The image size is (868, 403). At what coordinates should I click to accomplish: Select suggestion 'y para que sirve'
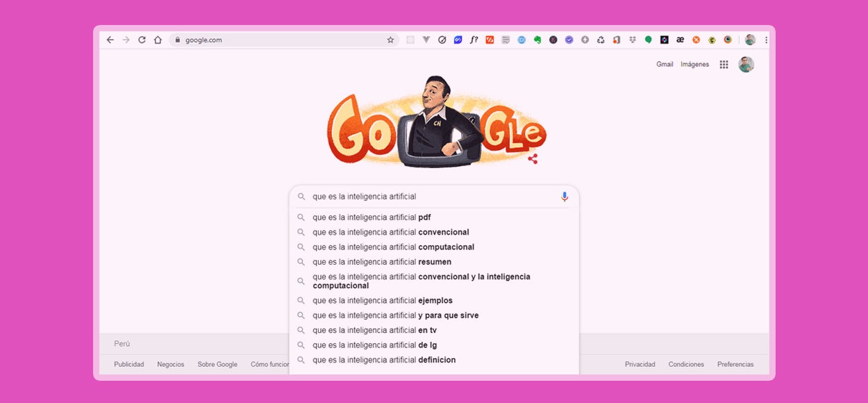point(434,315)
